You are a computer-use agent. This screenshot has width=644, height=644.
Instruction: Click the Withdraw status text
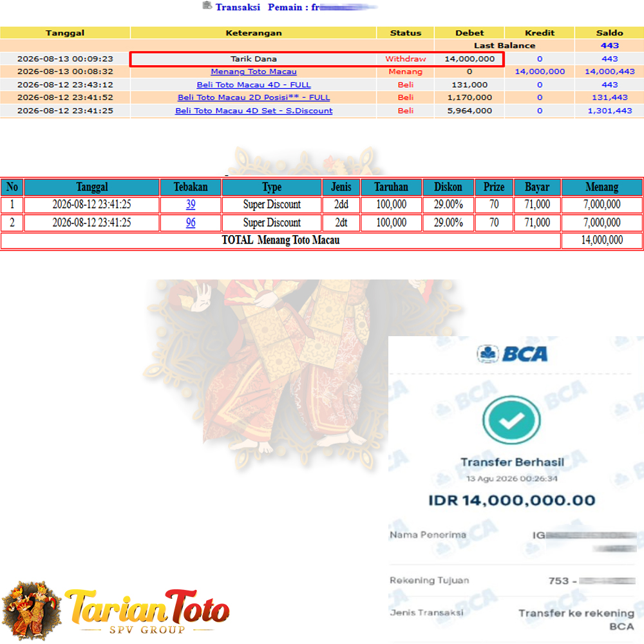pyautogui.click(x=405, y=59)
